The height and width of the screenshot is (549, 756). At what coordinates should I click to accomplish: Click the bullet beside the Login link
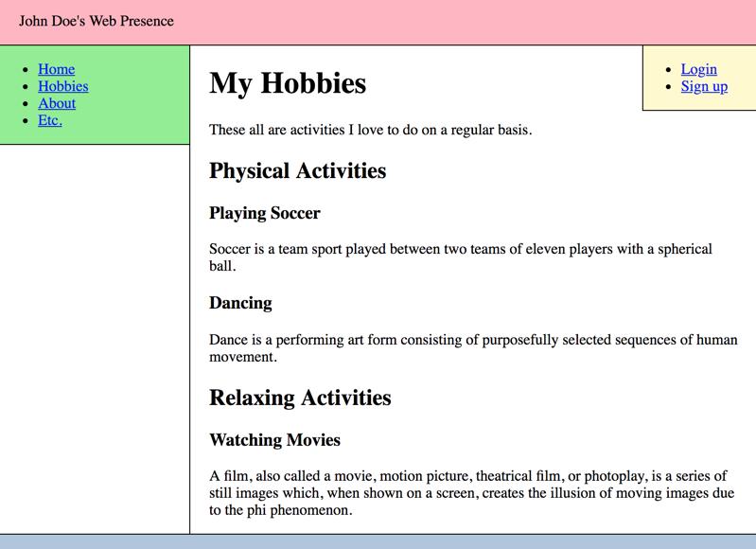point(668,70)
